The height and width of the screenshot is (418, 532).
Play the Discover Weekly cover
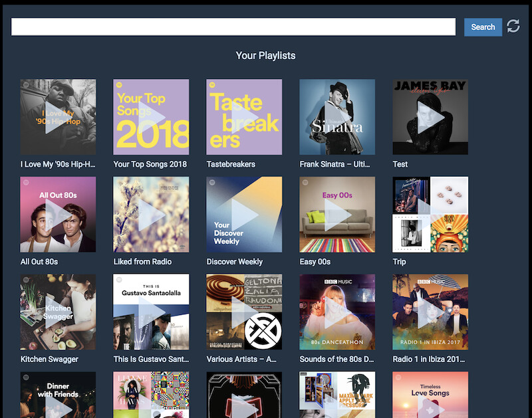pos(244,214)
